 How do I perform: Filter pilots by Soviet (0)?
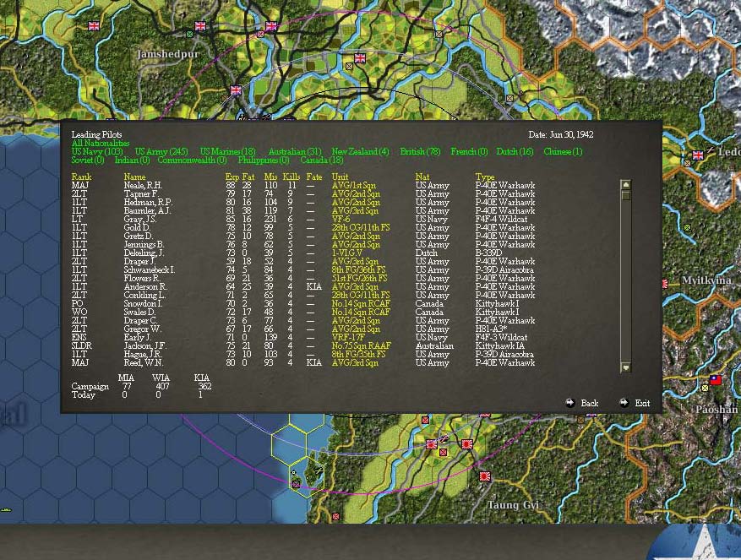pos(87,160)
